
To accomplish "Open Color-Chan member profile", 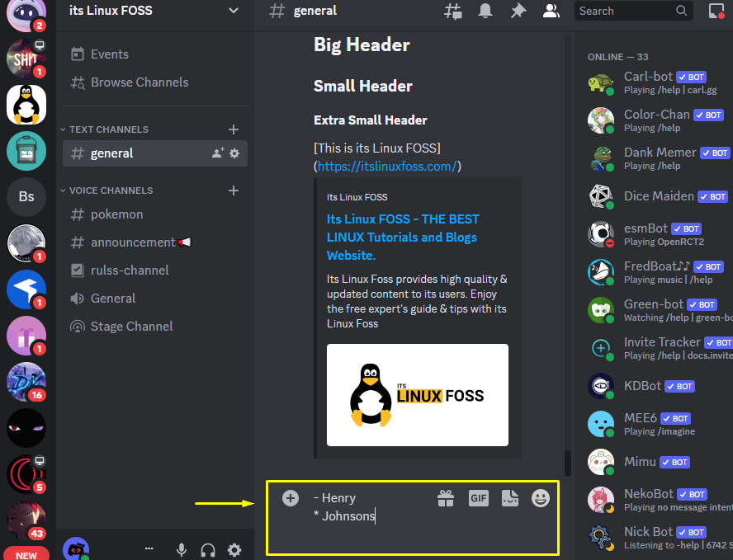I will click(x=656, y=120).
